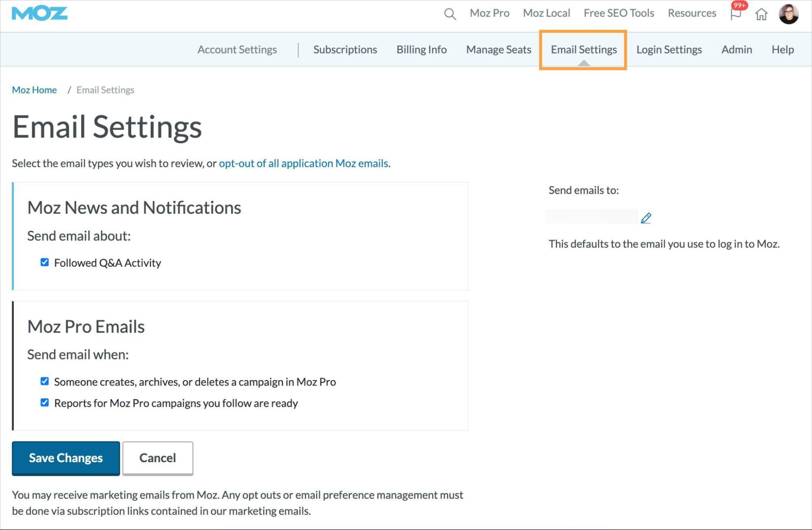The image size is (812, 530).
Task: Expand the Resources menu
Action: [x=692, y=13]
